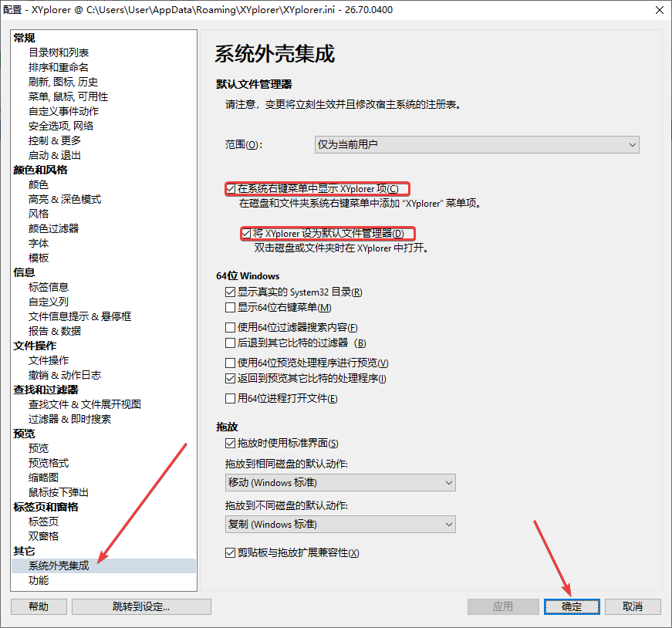Open 排序和重命名 settings page
The width and height of the screenshot is (672, 628).
pyautogui.click(x=59, y=67)
